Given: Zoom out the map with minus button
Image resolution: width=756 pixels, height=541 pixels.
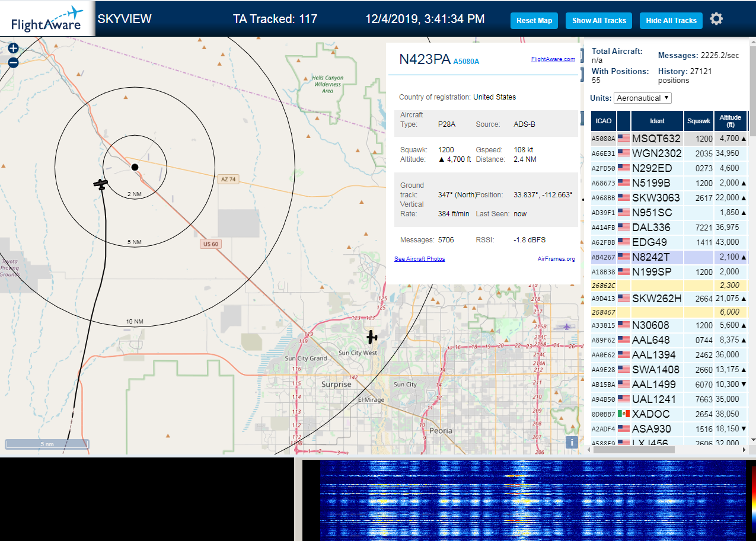Looking at the screenshot, I should tap(14, 62).
